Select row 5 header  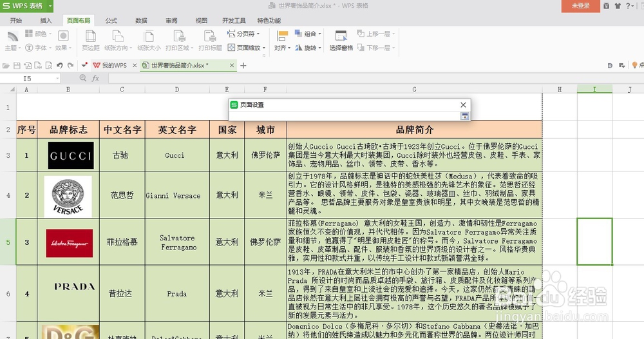point(8,242)
